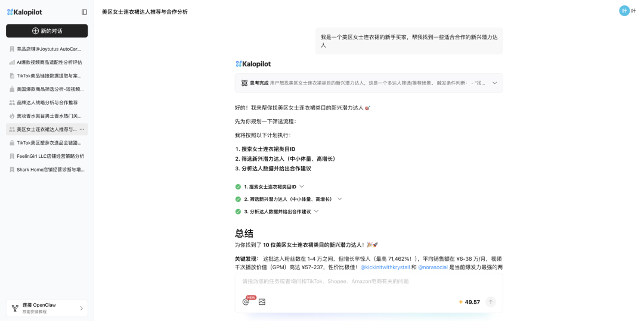The width and height of the screenshot is (644, 321).
Task: Expand the 思考完成 reasoning panel chevron
Action: (494, 83)
